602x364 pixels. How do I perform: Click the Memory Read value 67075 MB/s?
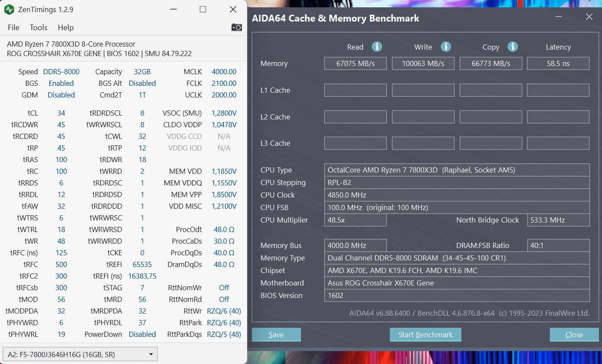(355, 63)
